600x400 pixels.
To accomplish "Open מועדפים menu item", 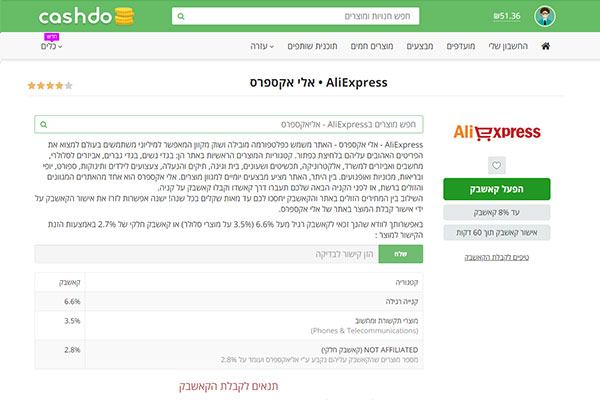I will click(461, 46).
